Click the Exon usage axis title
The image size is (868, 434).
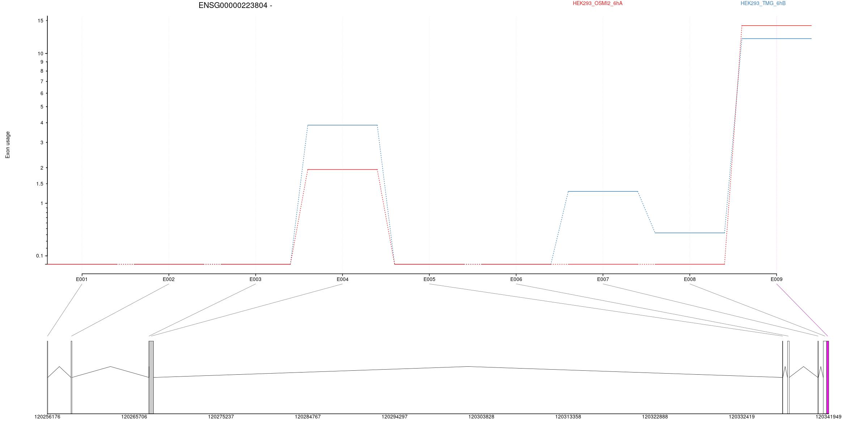coord(8,145)
